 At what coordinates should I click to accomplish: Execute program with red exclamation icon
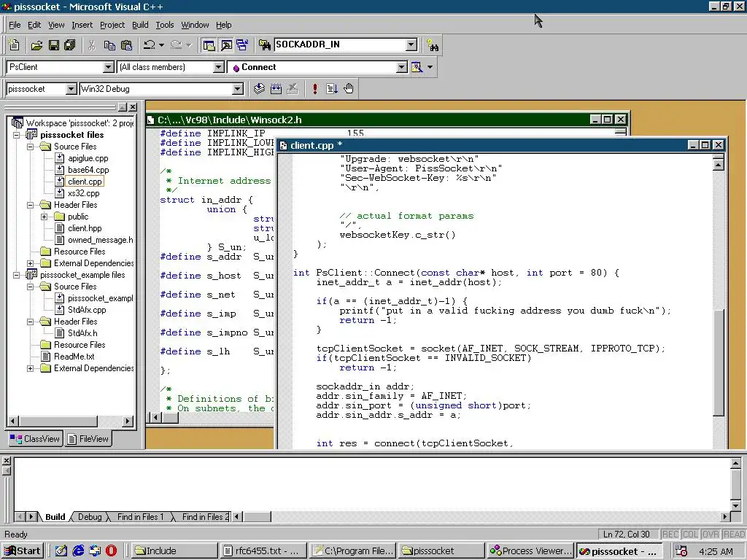(x=315, y=88)
